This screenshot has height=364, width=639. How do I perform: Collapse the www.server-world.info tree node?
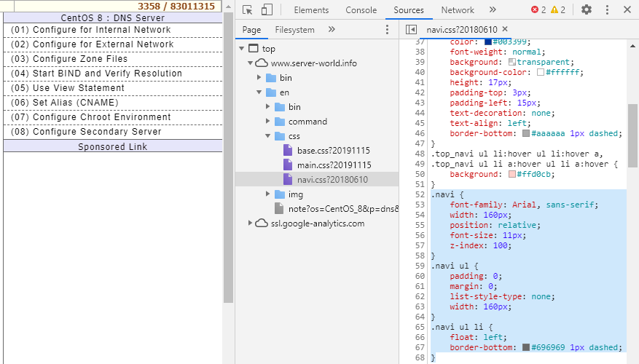tap(251, 63)
